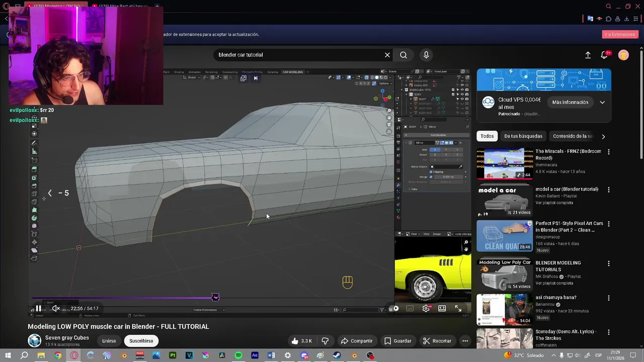The image size is (644, 362).
Task: Open Spotify from the Windows taskbar
Action: point(238,355)
